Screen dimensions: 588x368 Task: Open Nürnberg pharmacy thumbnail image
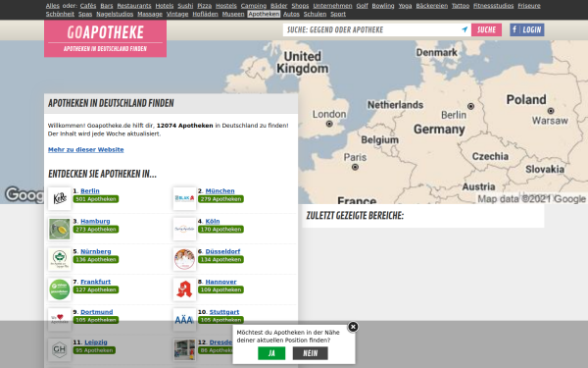pos(60,259)
